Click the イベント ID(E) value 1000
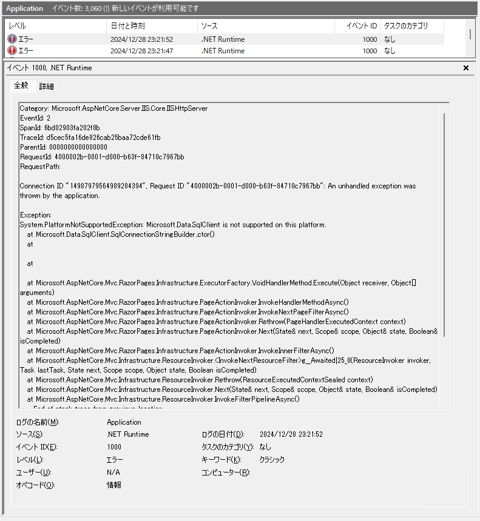Image resolution: width=480 pixels, height=521 pixels. pos(114,447)
